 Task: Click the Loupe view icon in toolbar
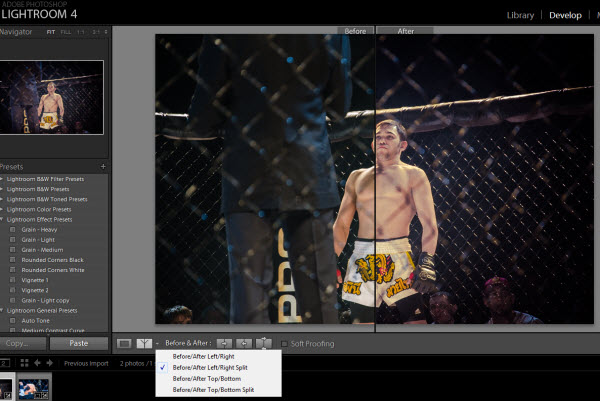click(124, 344)
